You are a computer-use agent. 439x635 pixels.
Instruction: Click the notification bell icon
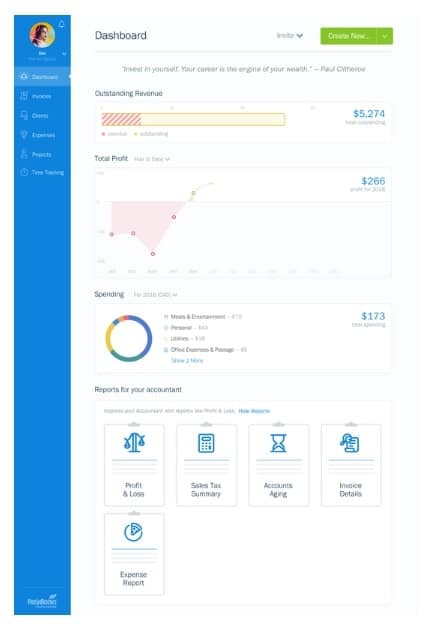tap(61, 24)
